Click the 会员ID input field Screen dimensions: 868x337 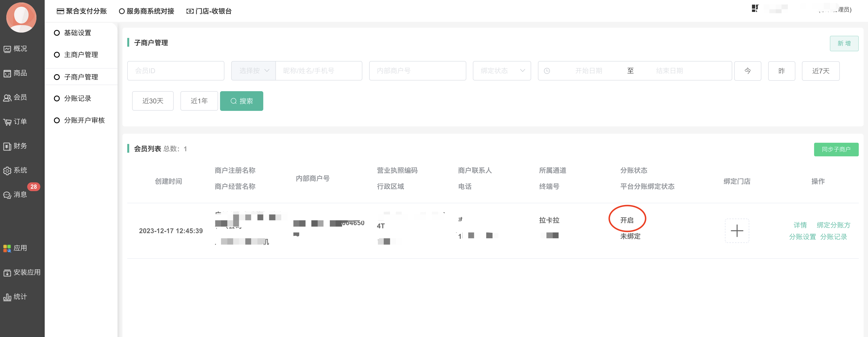click(x=176, y=71)
